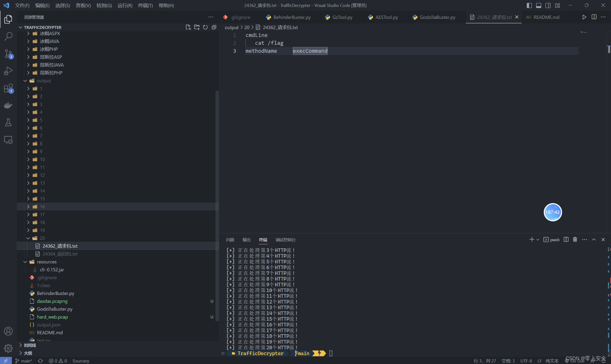Viewport: 611px width, 364px height.
Task: Kill terminal with trash icon
Action: click(575, 240)
